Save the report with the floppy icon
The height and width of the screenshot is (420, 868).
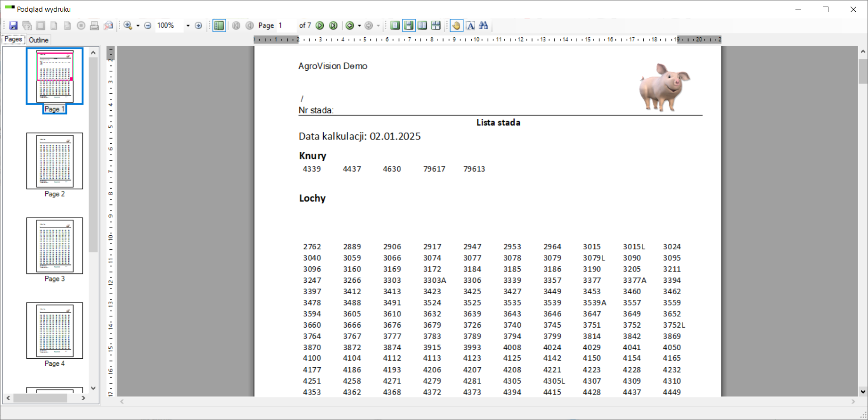(13, 25)
